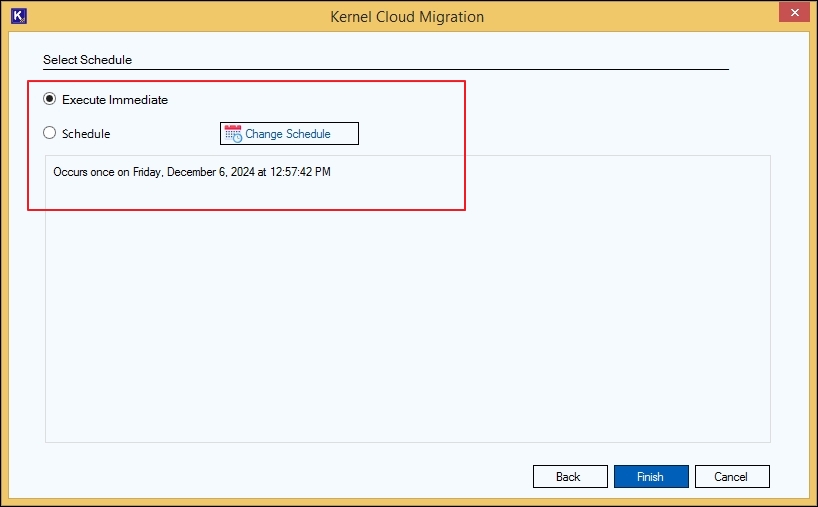The image size is (818, 507).
Task: Close the Kernel Cloud Migration window
Action: (794, 13)
